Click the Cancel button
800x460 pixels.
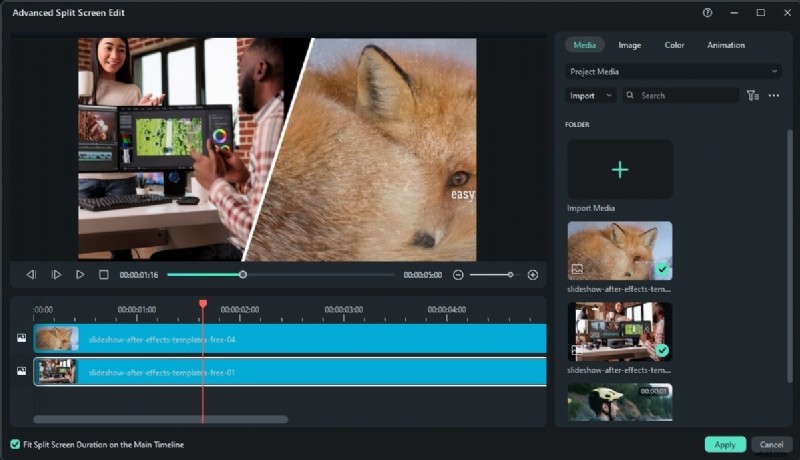[x=771, y=444]
